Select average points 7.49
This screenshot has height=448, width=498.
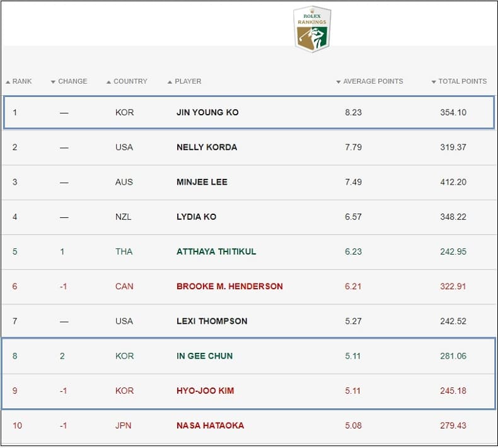click(x=353, y=182)
